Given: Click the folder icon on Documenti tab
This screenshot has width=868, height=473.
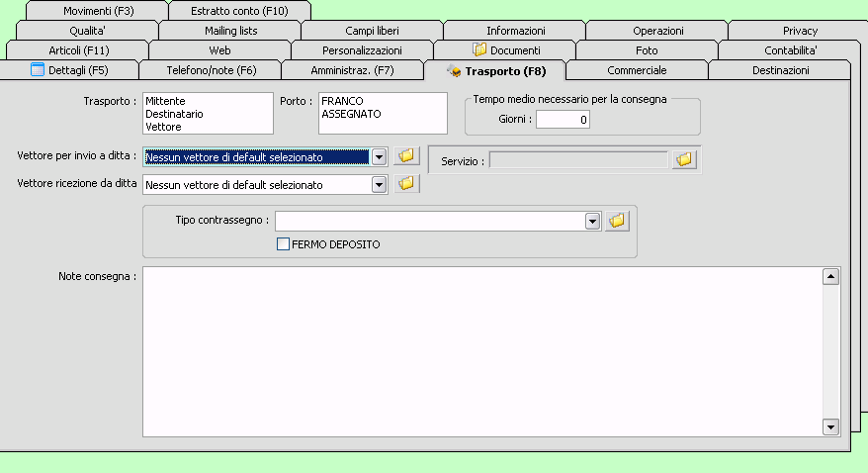Looking at the screenshot, I should [479, 49].
